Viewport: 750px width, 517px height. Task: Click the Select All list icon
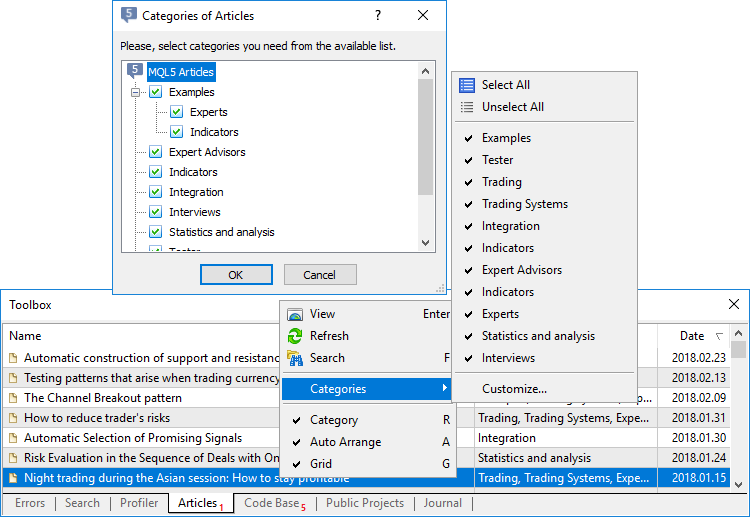click(467, 85)
